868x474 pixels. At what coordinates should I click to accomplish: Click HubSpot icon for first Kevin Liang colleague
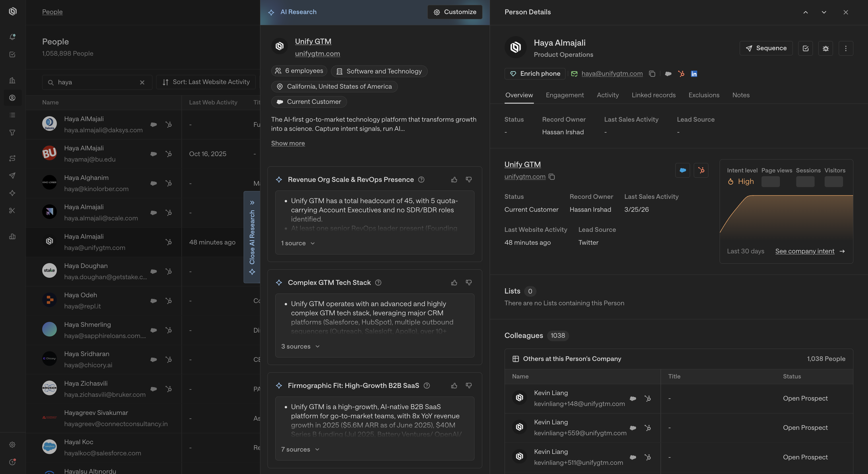click(x=648, y=399)
